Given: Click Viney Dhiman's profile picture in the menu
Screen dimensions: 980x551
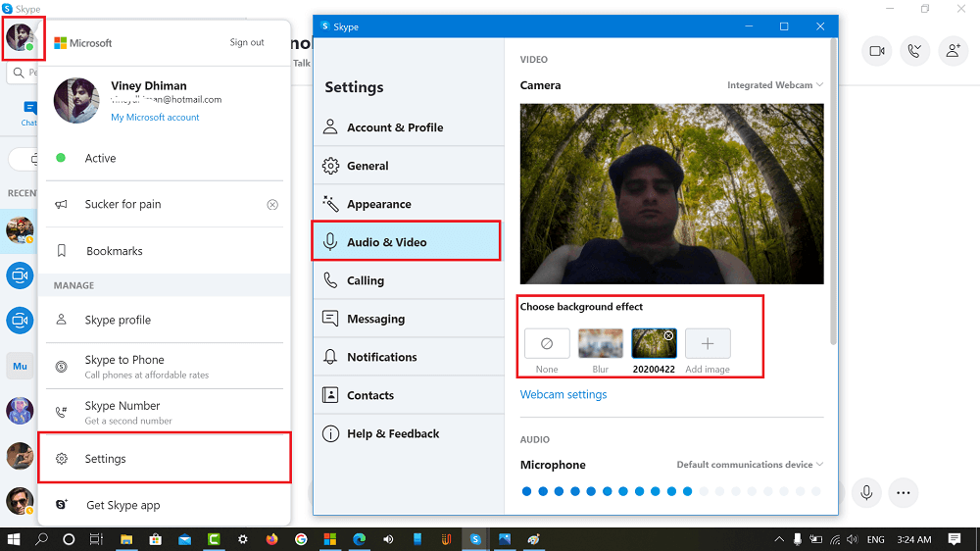Looking at the screenshot, I should click(x=76, y=101).
